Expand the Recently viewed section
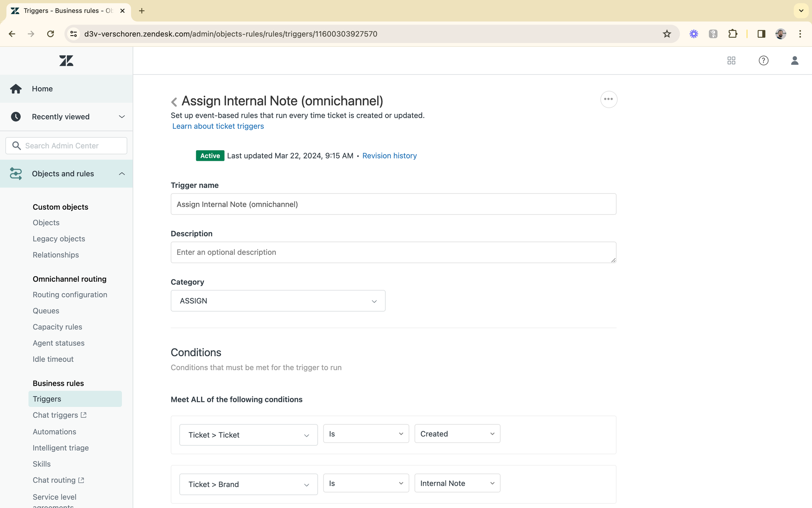This screenshot has width=812, height=508. click(x=121, y=117)
